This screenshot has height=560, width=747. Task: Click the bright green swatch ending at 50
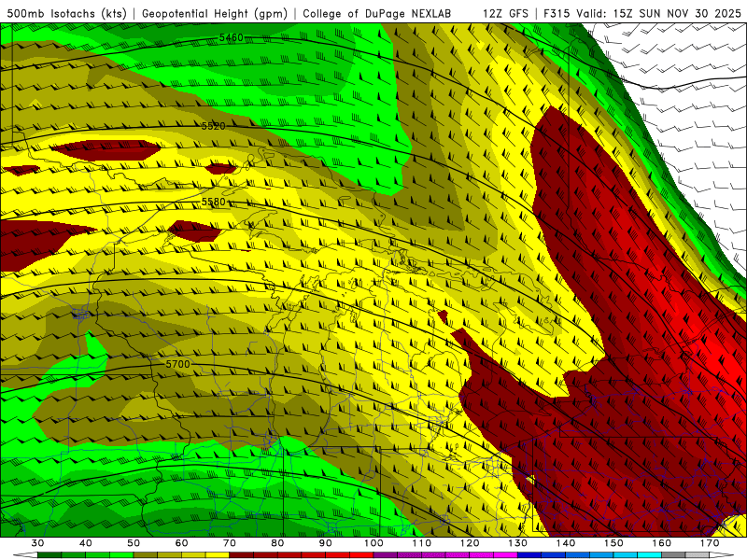tap(121, 555)
